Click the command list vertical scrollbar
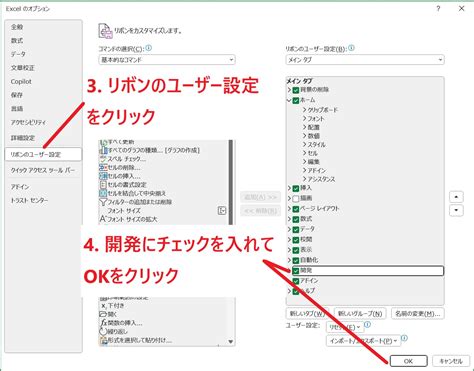474x371 pixels. [231, 182]
